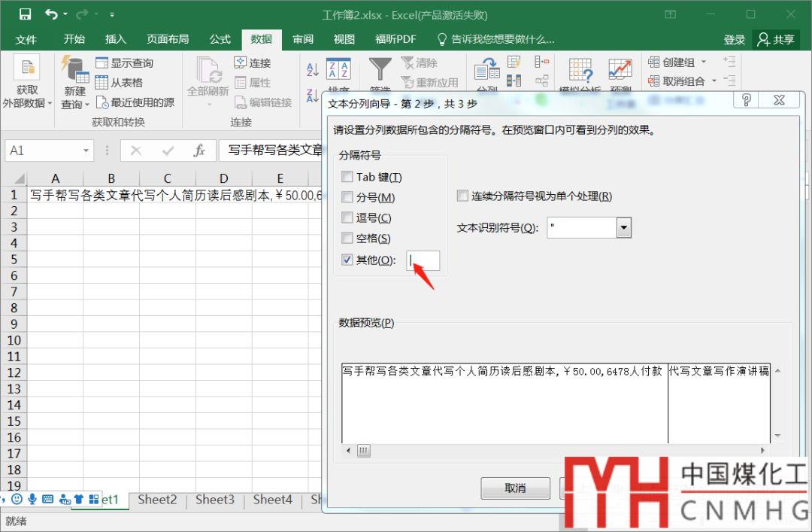Click the Insert Function fx icon
The height and width of the screenshot is (532, 812).
pyautogui.click(x=199, y=150)
